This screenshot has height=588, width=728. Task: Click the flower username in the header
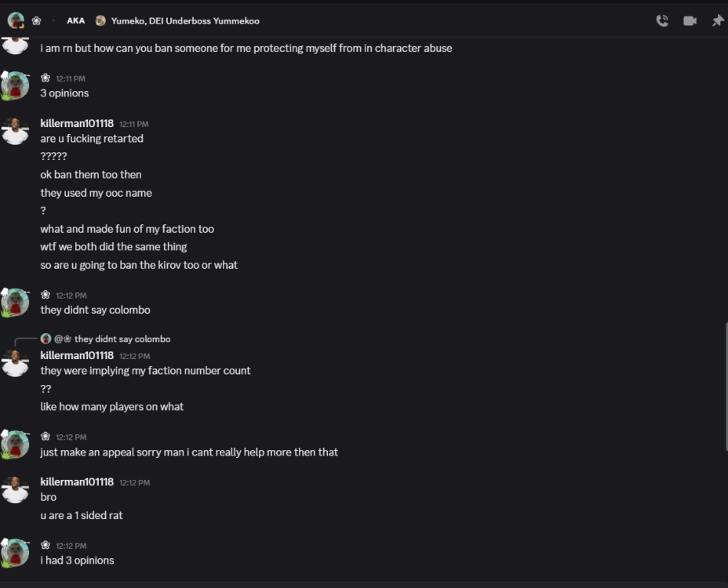click(36, 21)
